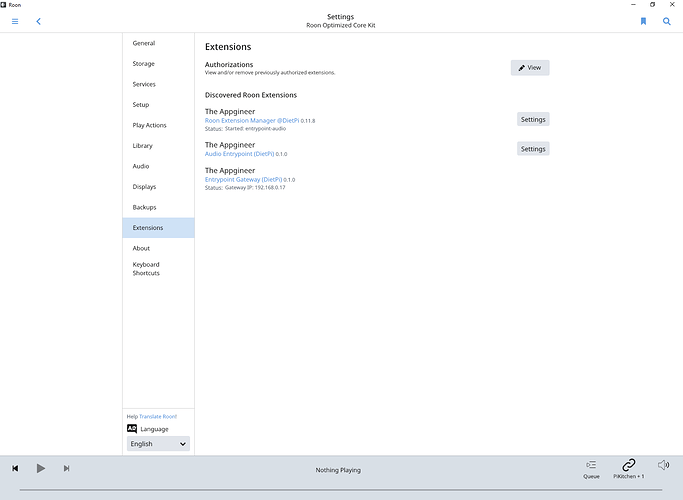Go to the Library settings tab
This screenshot has height=500, width=683.
[x=158, y=145]
